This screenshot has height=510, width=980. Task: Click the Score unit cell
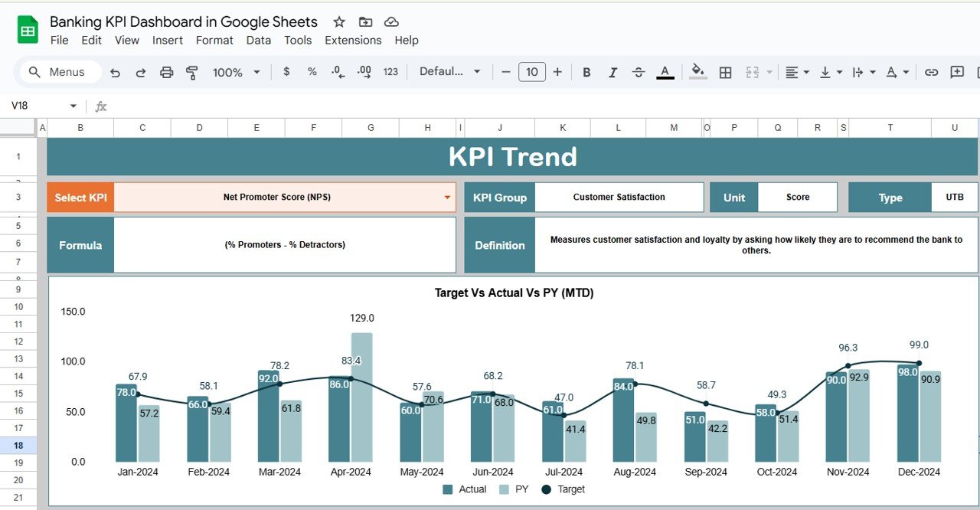tap(798, 198)
